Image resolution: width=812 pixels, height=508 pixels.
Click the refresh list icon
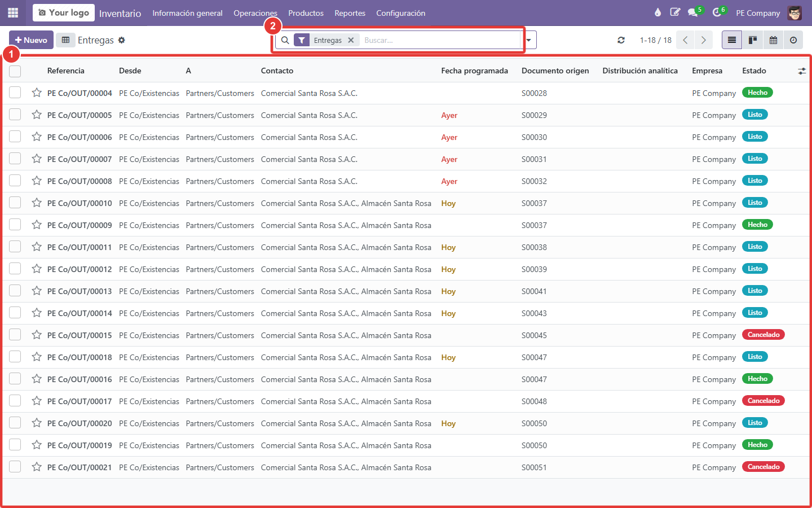point(621,40)
